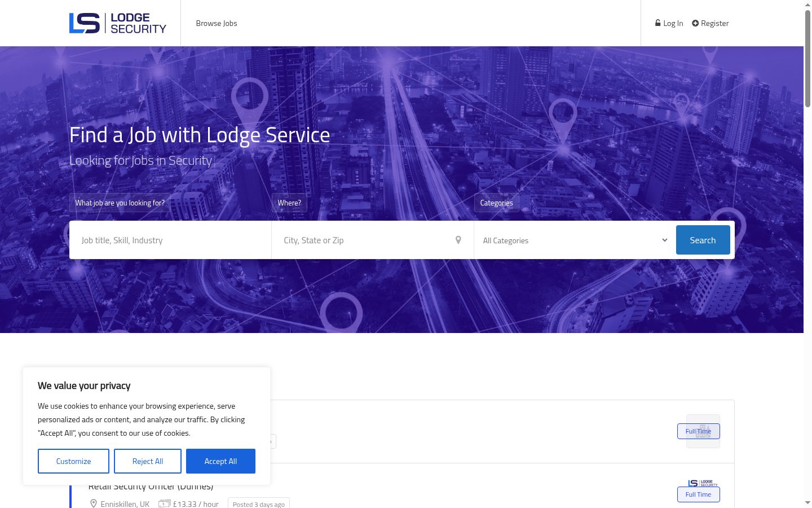812x508 pixels.
Task: Go to the Register page
Action: 710,23
